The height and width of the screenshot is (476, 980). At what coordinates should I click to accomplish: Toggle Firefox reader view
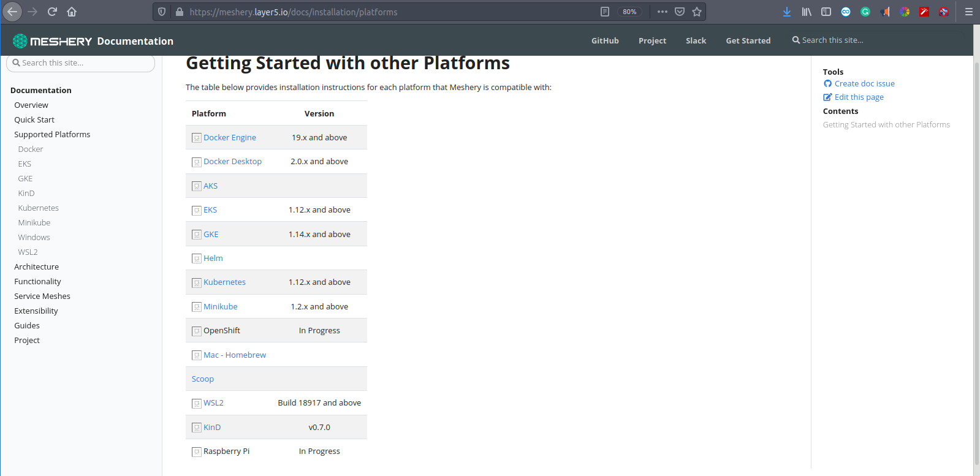[x=605, y=12]
